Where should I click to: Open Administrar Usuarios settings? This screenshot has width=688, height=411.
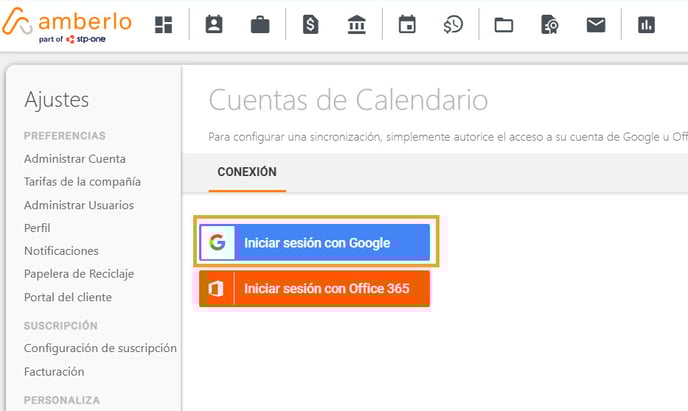pos(79,205)
